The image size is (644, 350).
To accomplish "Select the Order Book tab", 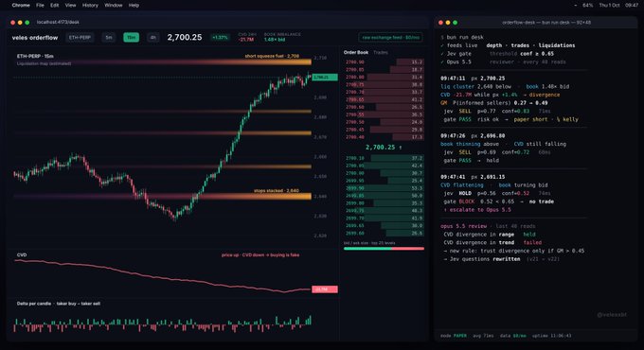I will pyautogui.click(x=356, y=53).
